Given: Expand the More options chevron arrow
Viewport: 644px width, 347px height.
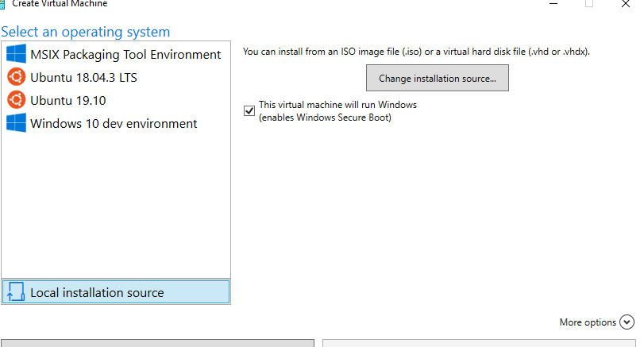Looking at the screenshot, I should pyautogui.click(x=627, y=322).
